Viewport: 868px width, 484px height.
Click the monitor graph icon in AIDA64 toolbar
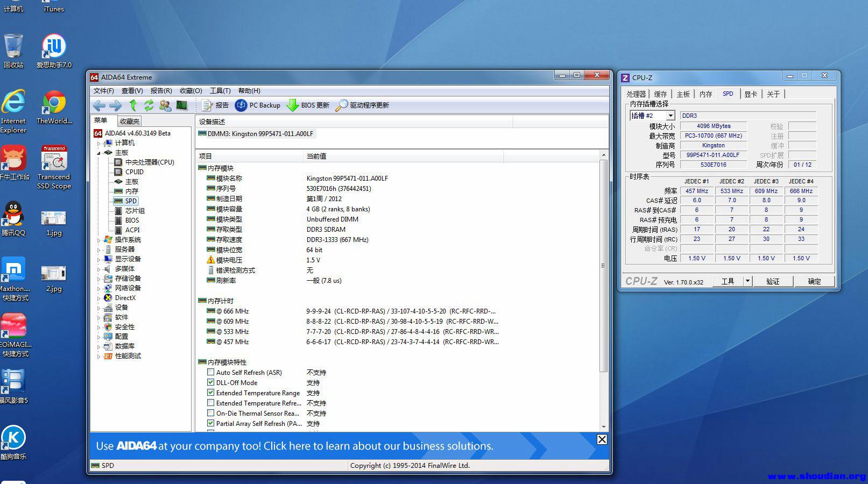click(x=182, y=105)
